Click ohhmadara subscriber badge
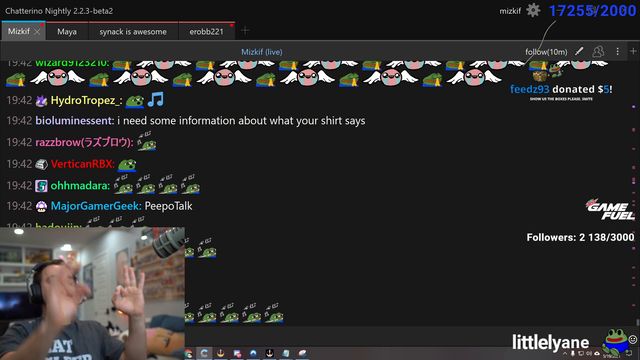Screen dimensions: 640x360 (41, 186)
